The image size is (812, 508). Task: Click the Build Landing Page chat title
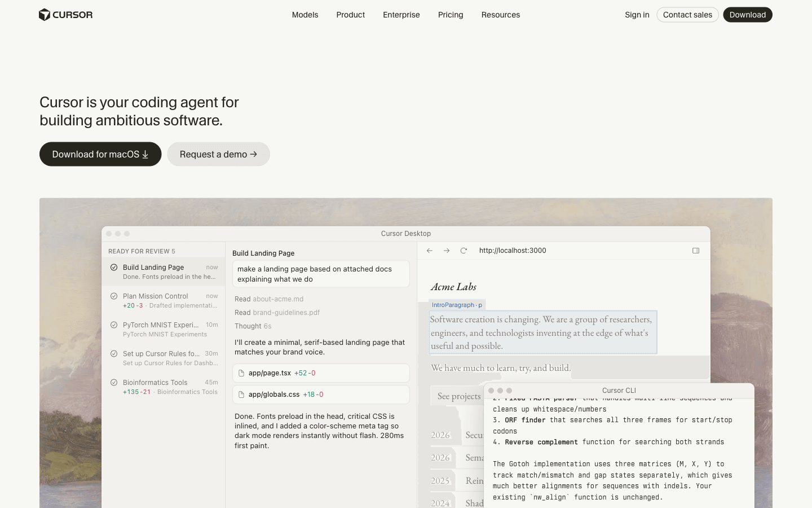click(x=263, y=253)
